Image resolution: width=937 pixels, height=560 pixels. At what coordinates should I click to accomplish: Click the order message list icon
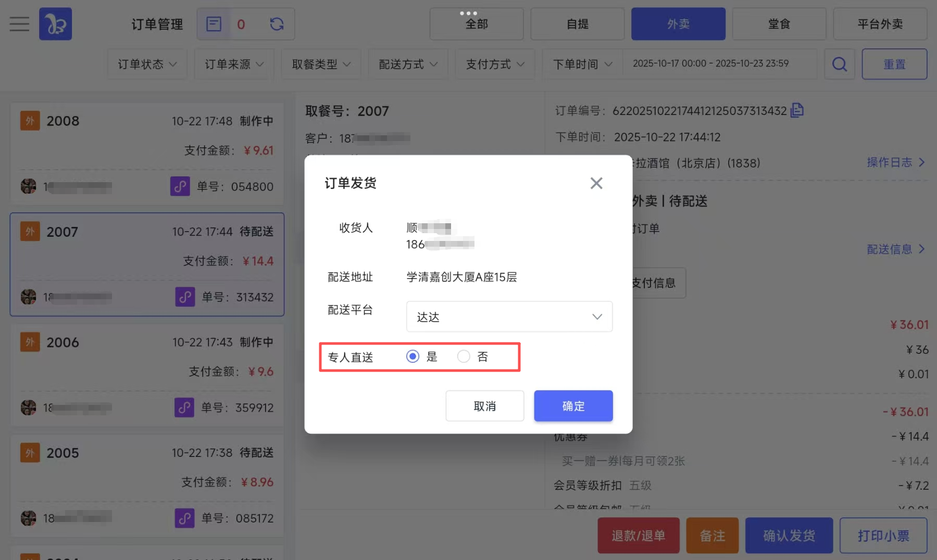[214, 24]
